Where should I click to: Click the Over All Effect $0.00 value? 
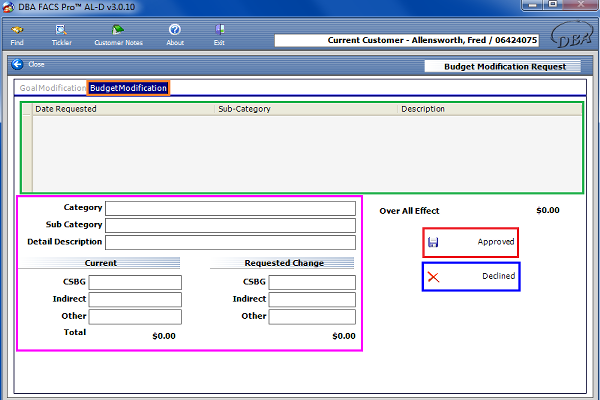pyautogui.click(x=548, y=210)
